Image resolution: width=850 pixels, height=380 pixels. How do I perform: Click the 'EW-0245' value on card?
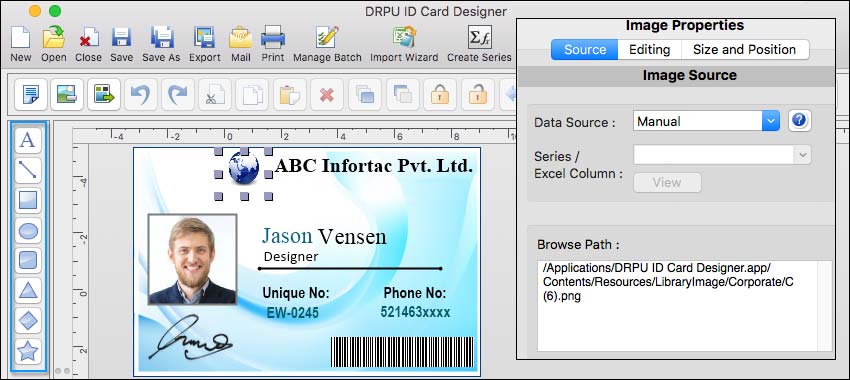(293, 313)
